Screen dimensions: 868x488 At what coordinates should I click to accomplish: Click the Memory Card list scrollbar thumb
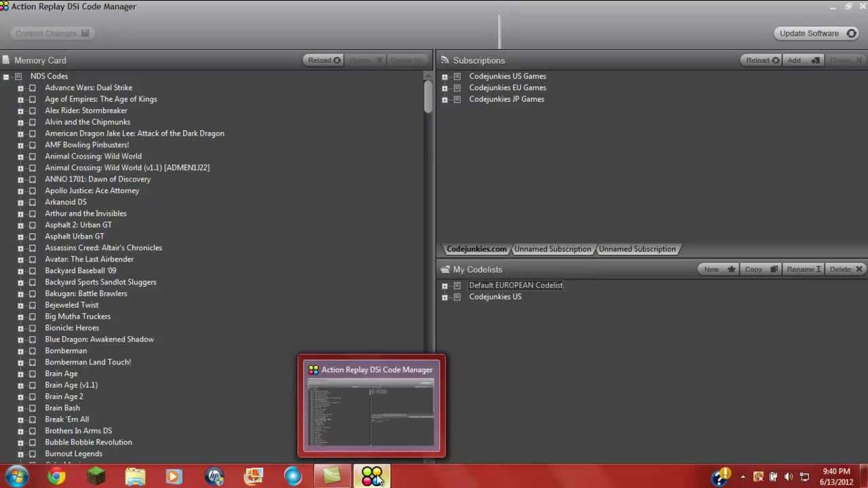428,96
